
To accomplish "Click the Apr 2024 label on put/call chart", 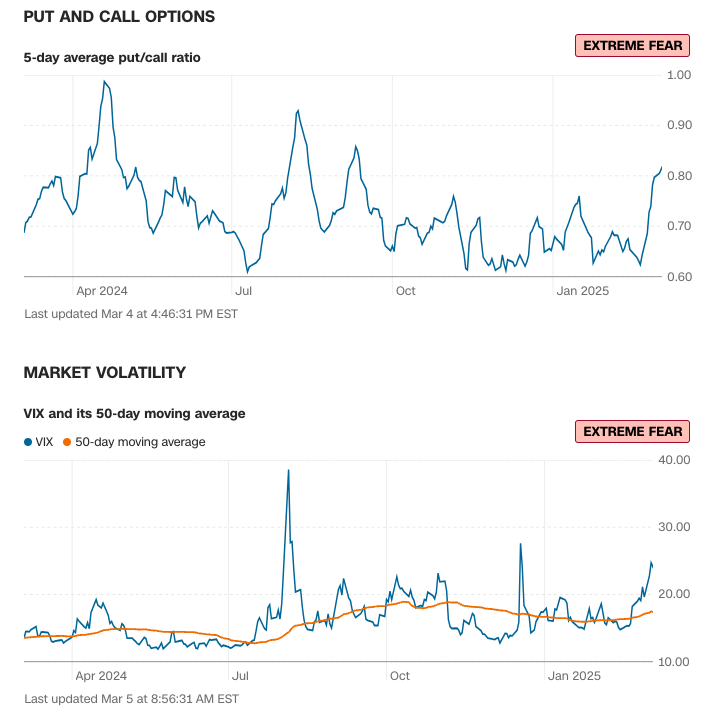I will pyautogui.click(x=102, y=291).
